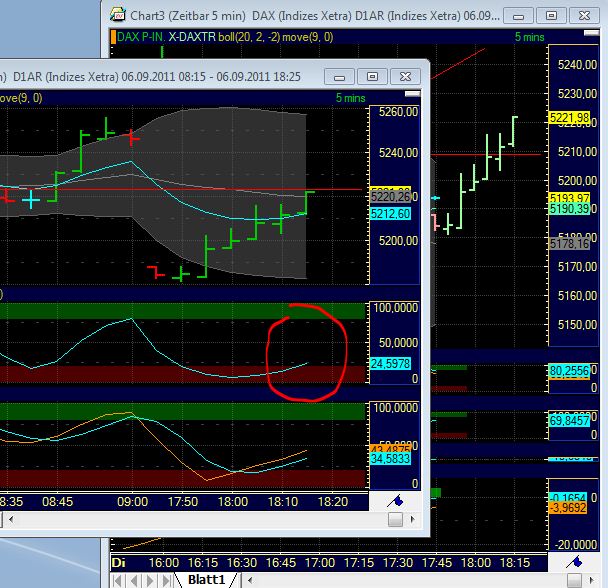Screen dimensions: 608x588
Task: Click the orange marker on the Chart3 header
Action: point(113,37)
